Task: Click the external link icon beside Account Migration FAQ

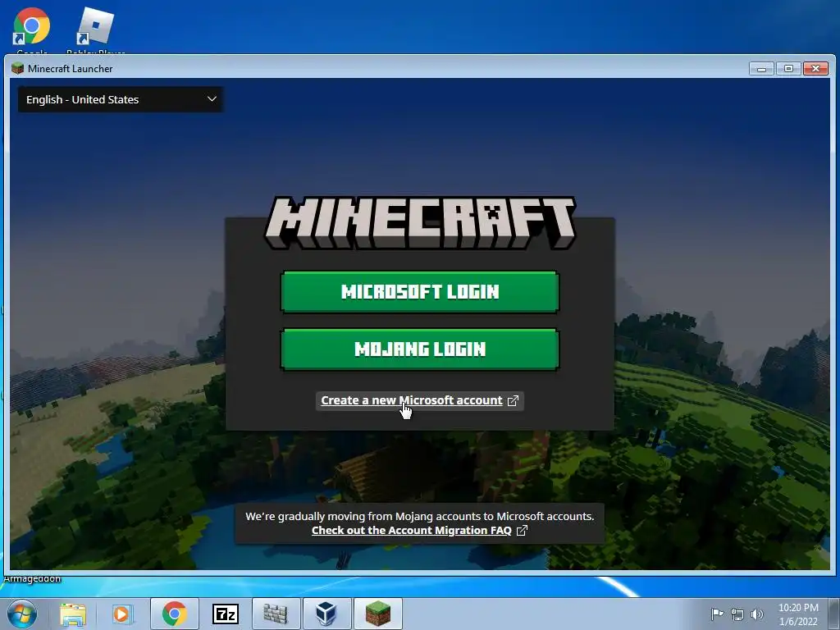Action: 522,531
